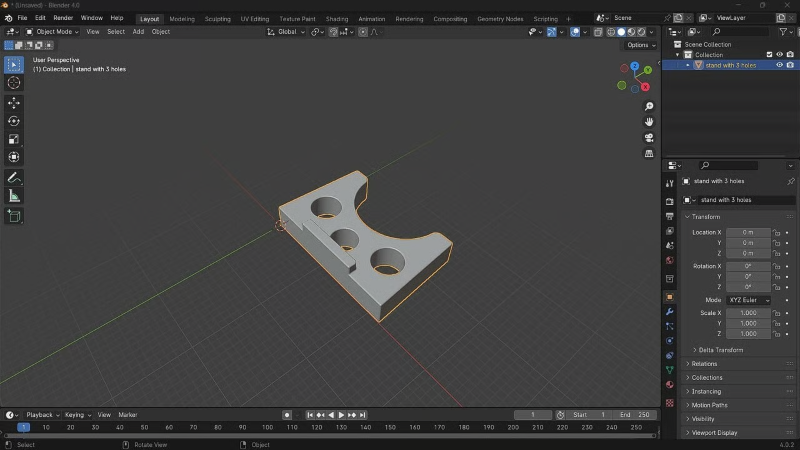The width and height of the screenshot is (800, 450).
Task: Open the viewport Add menu
Action: (138, 32)
